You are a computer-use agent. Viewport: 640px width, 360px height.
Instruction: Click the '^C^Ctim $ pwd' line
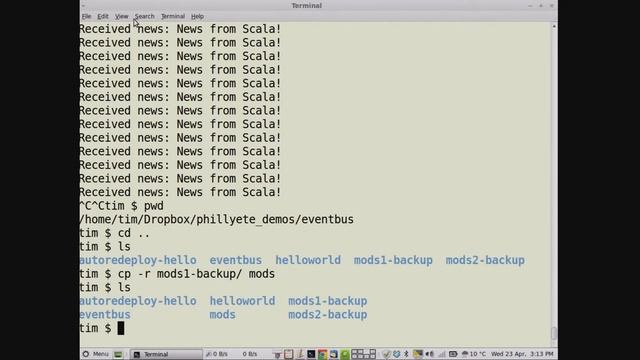click(x=121, y=206)
